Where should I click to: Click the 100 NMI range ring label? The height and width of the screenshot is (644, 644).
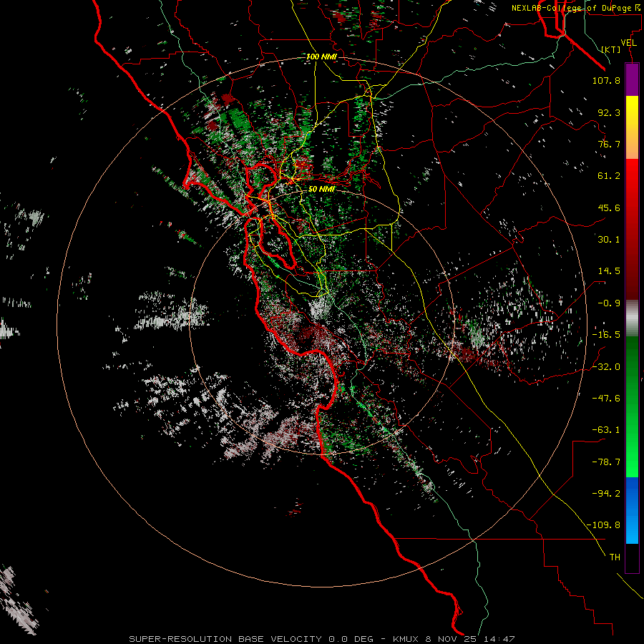(x=321, y=57)
